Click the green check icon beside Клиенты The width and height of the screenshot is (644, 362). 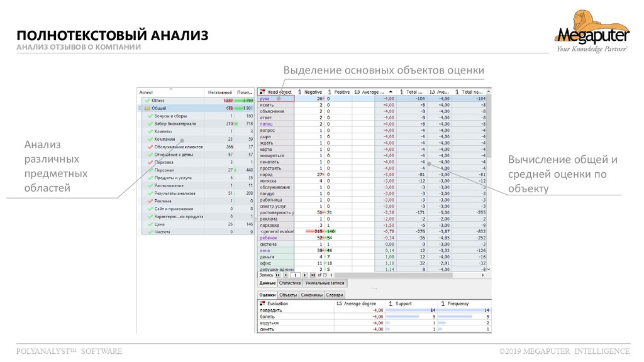tap(150, 131)
